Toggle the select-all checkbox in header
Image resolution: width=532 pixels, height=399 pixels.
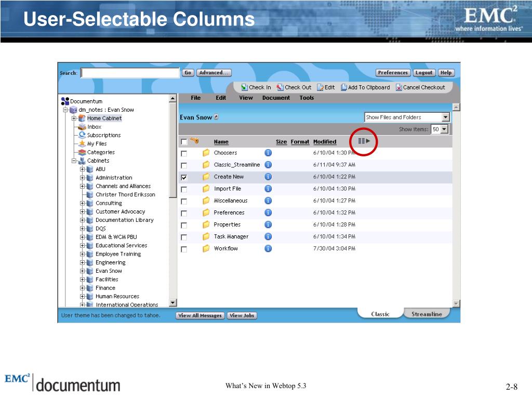coord(184,142)
